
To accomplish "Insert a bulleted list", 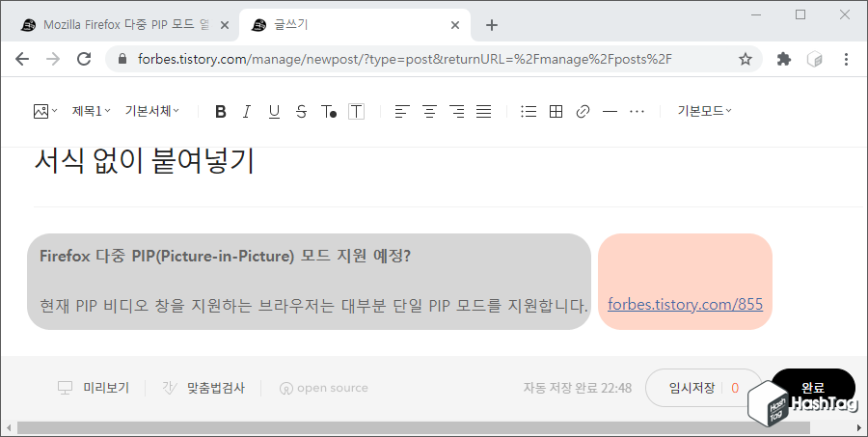I will pyautogui.click(x=529, y=112).
